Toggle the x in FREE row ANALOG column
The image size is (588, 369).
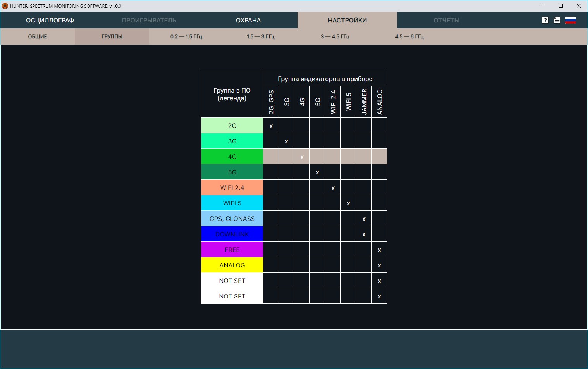tap(379, 250)
